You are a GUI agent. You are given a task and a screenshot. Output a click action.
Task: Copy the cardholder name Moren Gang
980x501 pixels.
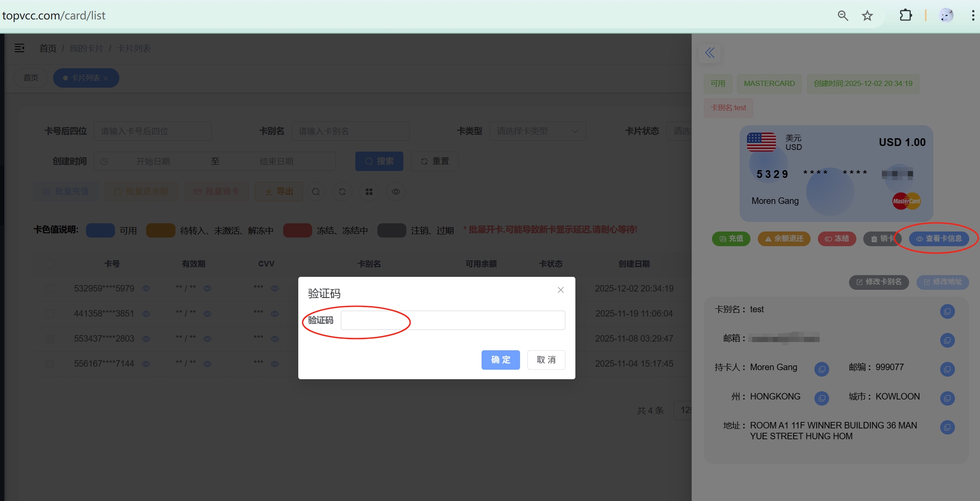(x=821, y=369)
